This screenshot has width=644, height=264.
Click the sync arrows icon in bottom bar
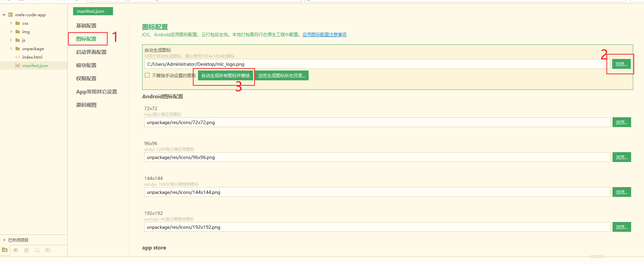coord(37,250)
